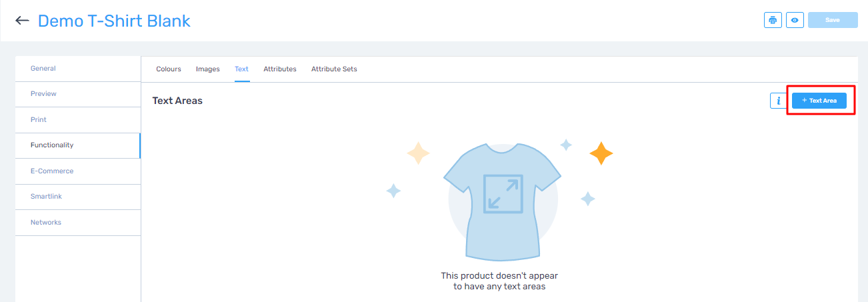
Task: Click the printer icon in the header
Action: 773,20
